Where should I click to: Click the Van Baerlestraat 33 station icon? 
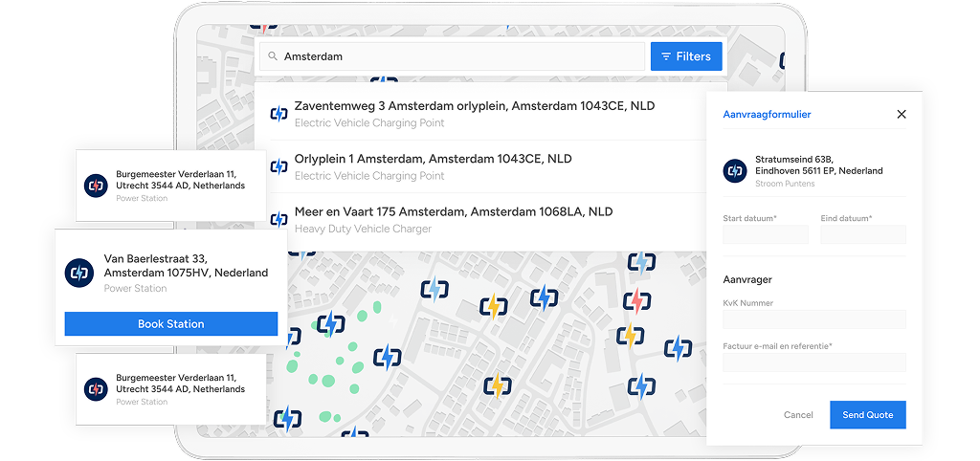[x=79, y=273]
